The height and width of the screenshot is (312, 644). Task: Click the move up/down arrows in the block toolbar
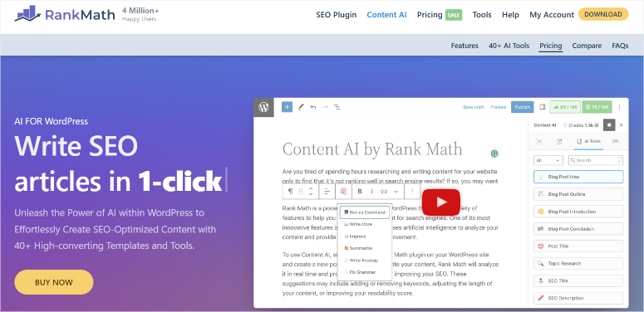(x=311, y=192)
